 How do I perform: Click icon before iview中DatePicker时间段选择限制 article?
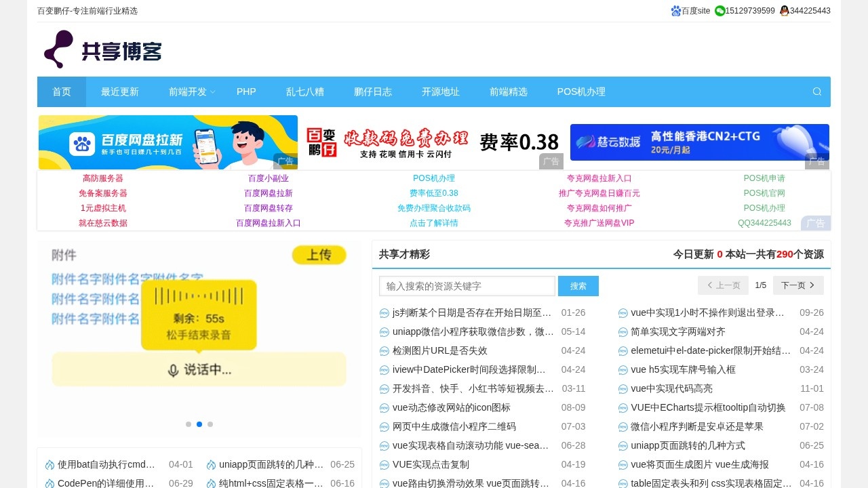(384, 370)
